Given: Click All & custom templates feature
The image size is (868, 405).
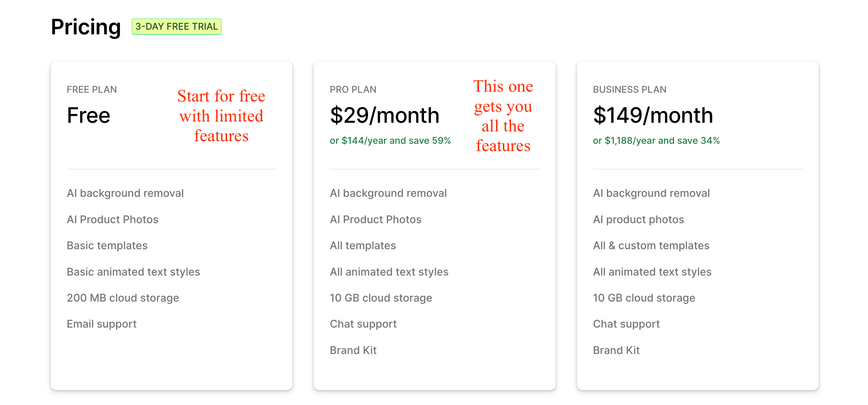Looking at the screenshot, I should (651, 246).
